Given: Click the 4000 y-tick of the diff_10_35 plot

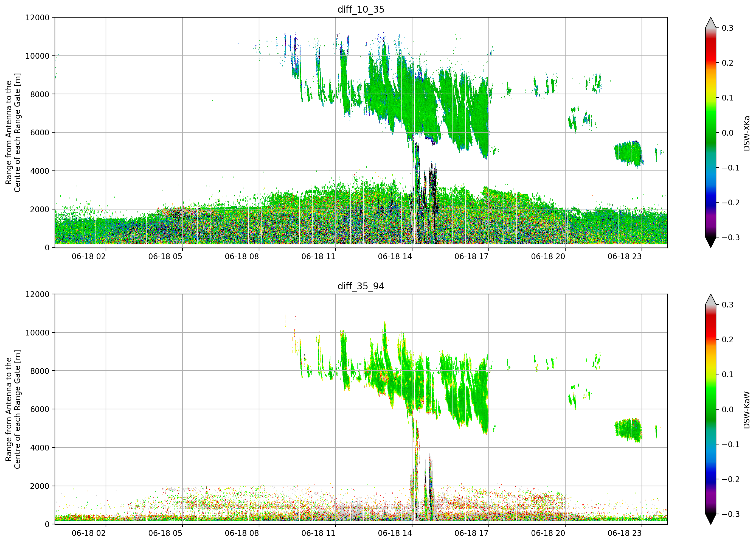Looking at the screenshot, I should click(x=40, y=171).
